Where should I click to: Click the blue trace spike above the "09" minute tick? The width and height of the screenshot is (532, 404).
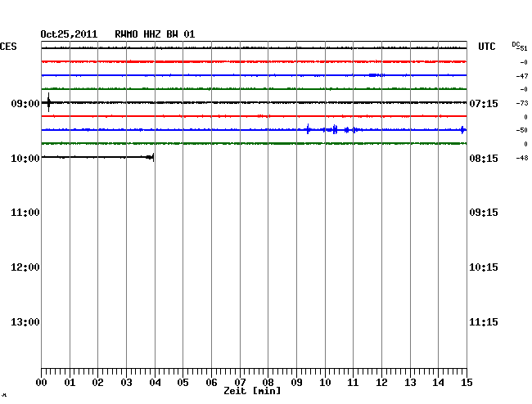[x=308, y=128]
